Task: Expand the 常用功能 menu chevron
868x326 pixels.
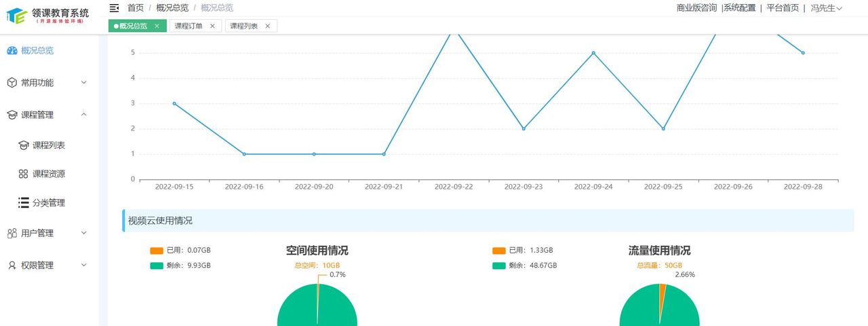Action: pos(84,82)
